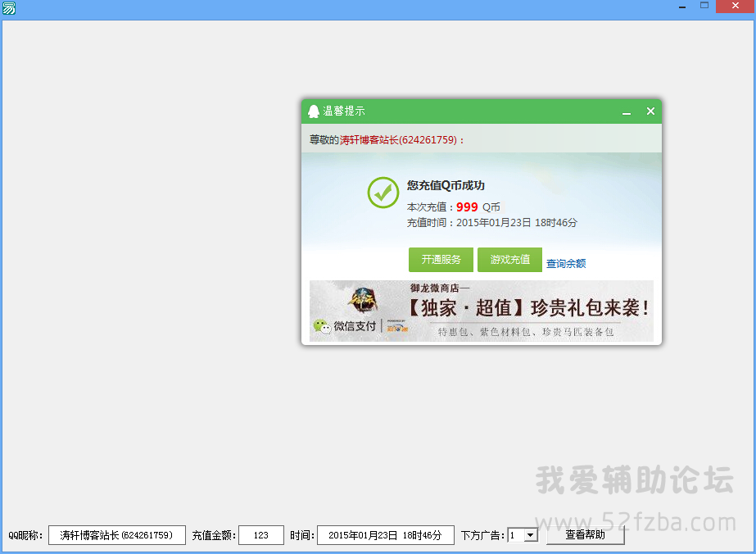
Task: Expand the 下方广告 dropdown arrow
Action: click(x=531, y=535)
